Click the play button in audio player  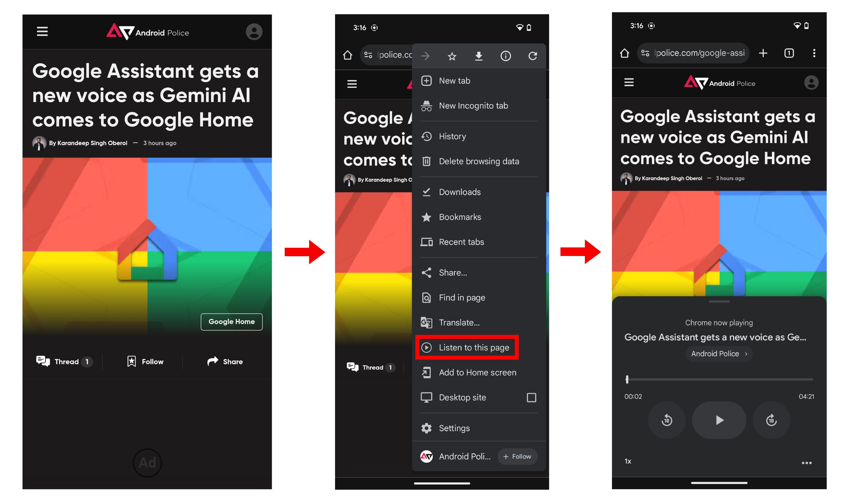click(x=719, y=419)
